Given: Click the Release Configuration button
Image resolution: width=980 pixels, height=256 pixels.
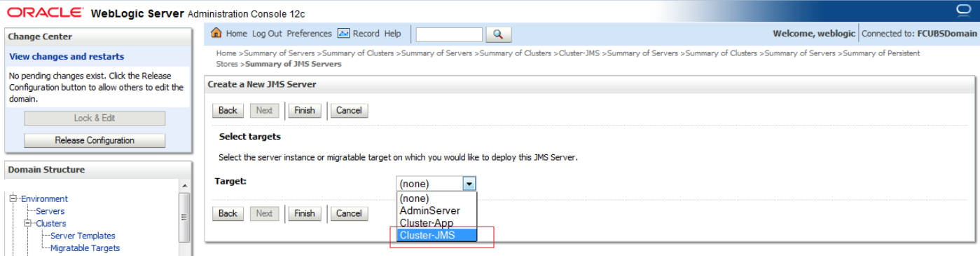Looking at the screenshot, I should [95, 140].
